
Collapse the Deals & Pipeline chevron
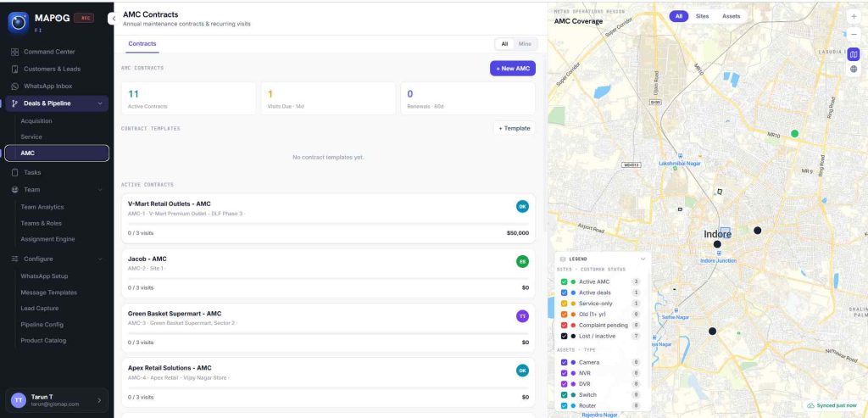(100, 103)
